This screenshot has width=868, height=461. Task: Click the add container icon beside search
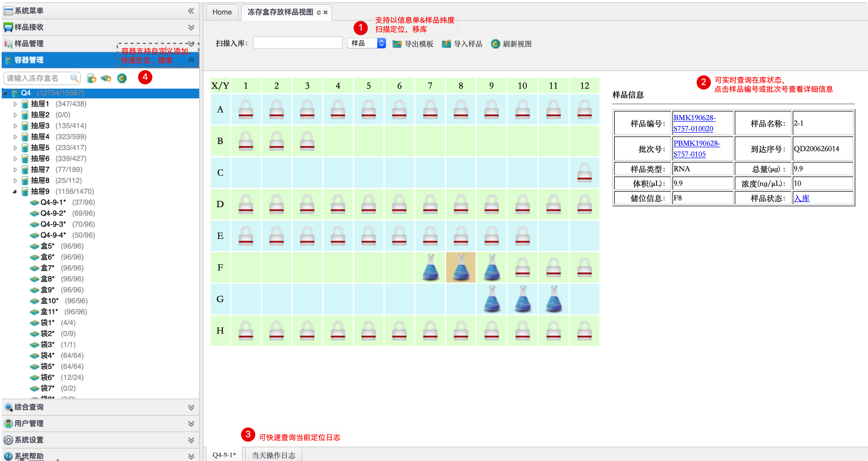91,78
